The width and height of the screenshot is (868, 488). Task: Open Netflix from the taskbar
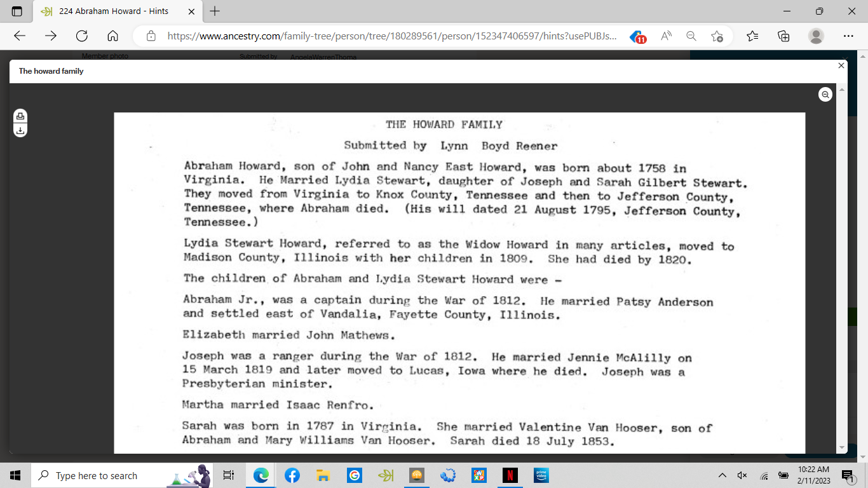tap(510, 475)
